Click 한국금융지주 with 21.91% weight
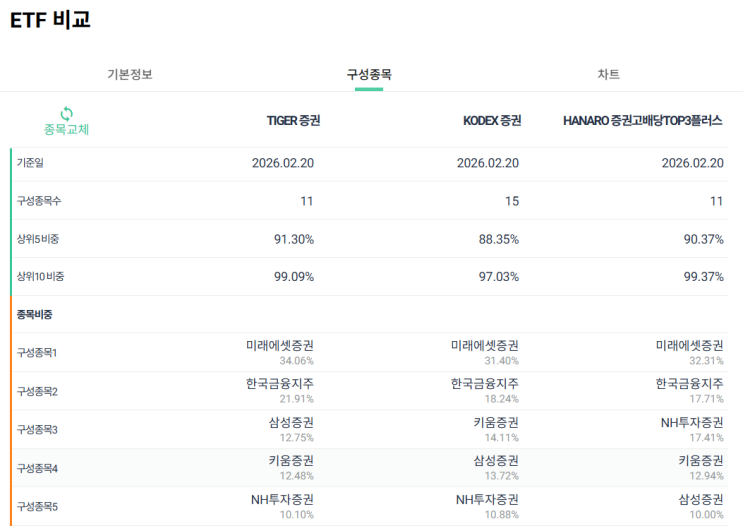This screenshot has width=743, height=526. (x=280, y=384)
